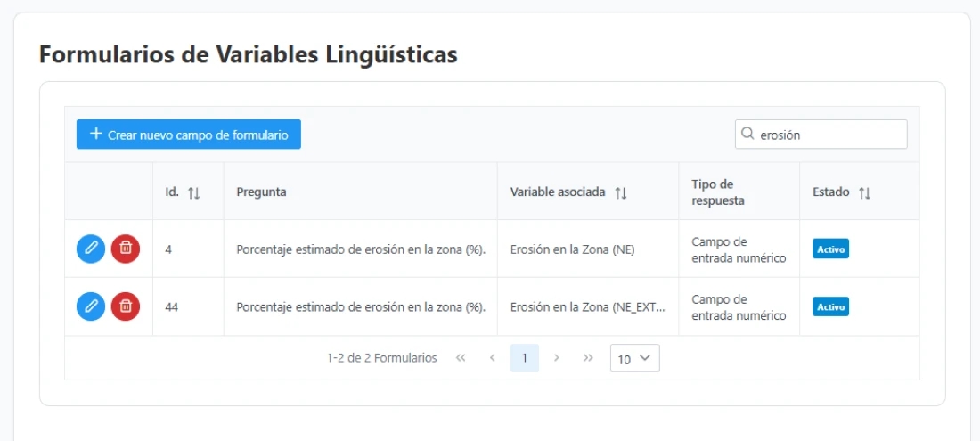Edit the form field with Id 4
This screenshot has width=980, height=441.
pyautogui.click(x=90, y=249)
